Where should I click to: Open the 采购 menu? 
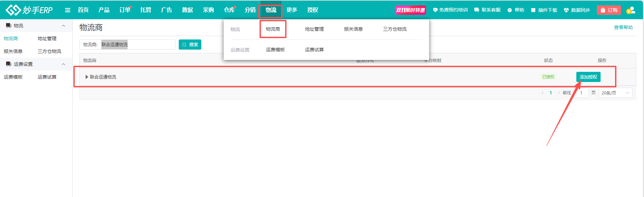pos(208,10)
